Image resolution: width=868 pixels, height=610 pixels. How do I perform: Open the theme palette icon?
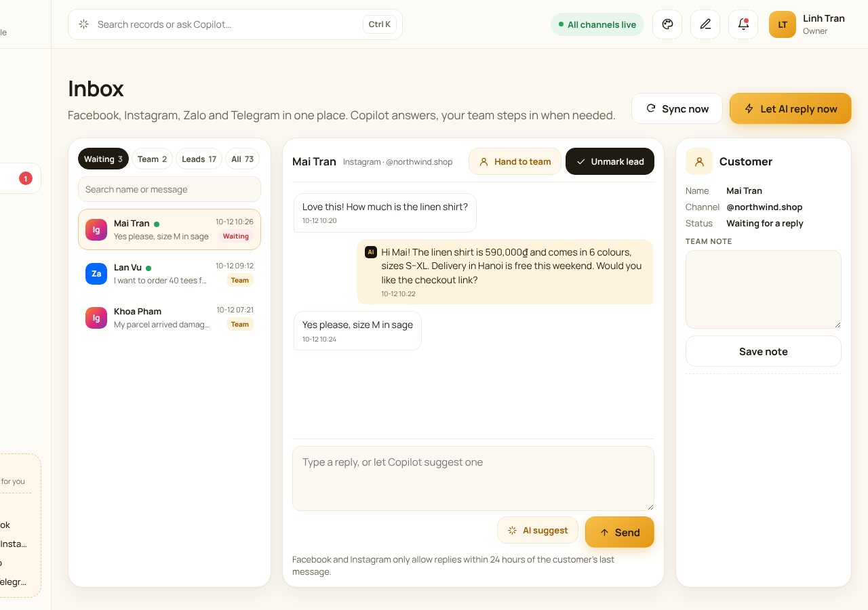pos(667,24)
